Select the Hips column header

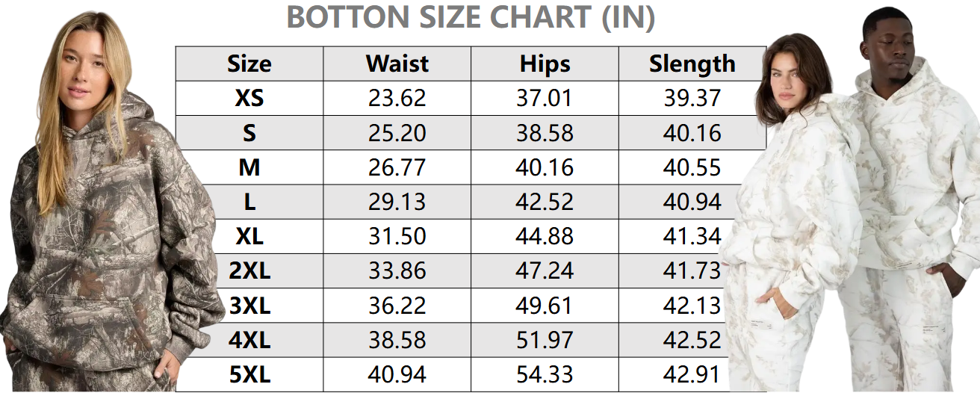[x=545, y=64]
